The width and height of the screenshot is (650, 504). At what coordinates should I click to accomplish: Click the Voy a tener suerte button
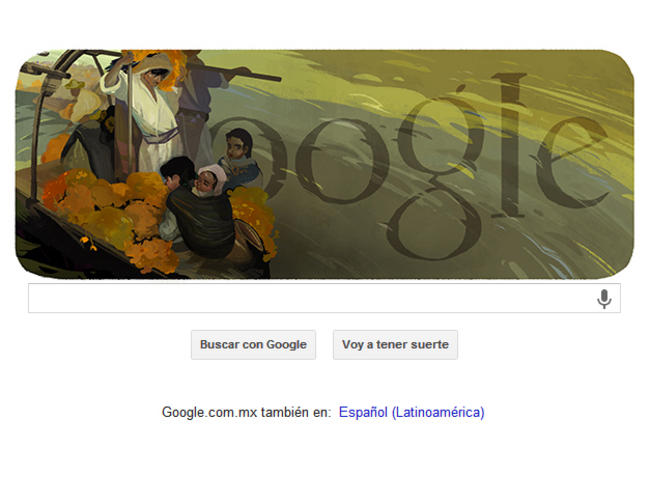coord(395,345)
